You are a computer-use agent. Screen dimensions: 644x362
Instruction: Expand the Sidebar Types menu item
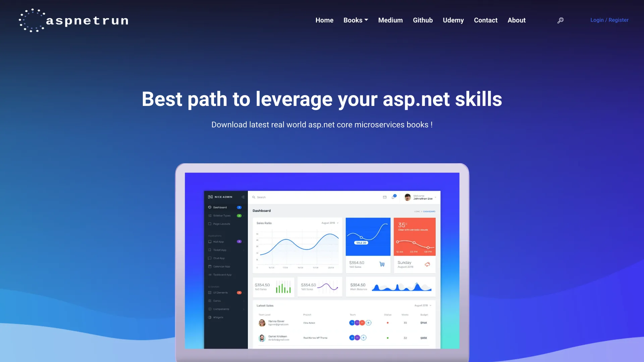click(222, 215)
